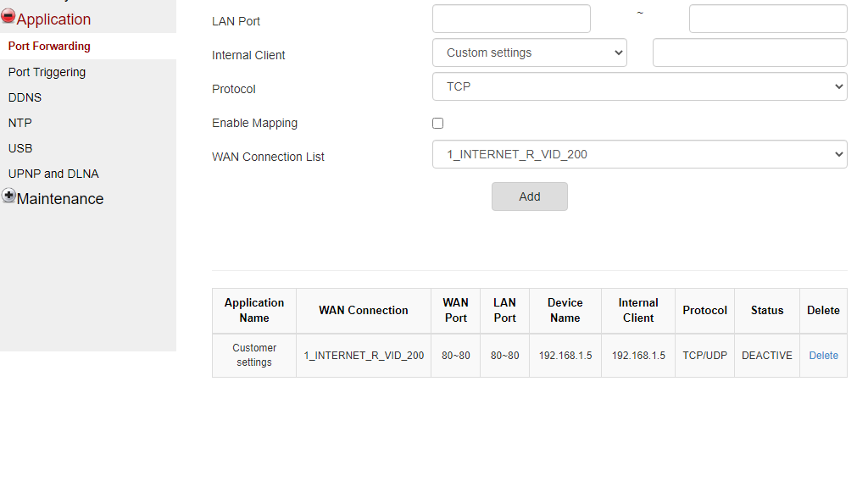Collapse the Application section minus icon

click(8, 16)
